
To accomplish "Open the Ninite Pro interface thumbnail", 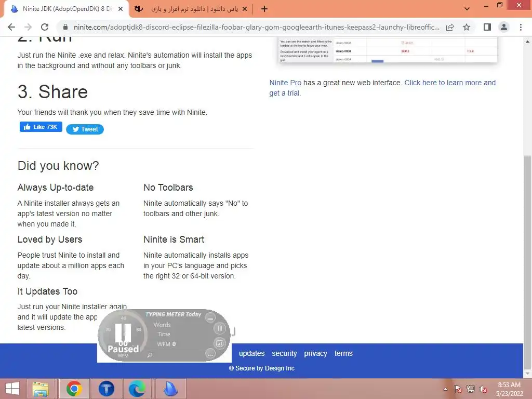I will tap(388, 50).
